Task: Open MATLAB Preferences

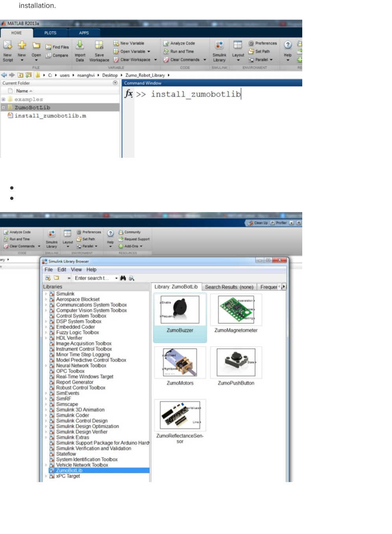Action: (x=263, y=43)
